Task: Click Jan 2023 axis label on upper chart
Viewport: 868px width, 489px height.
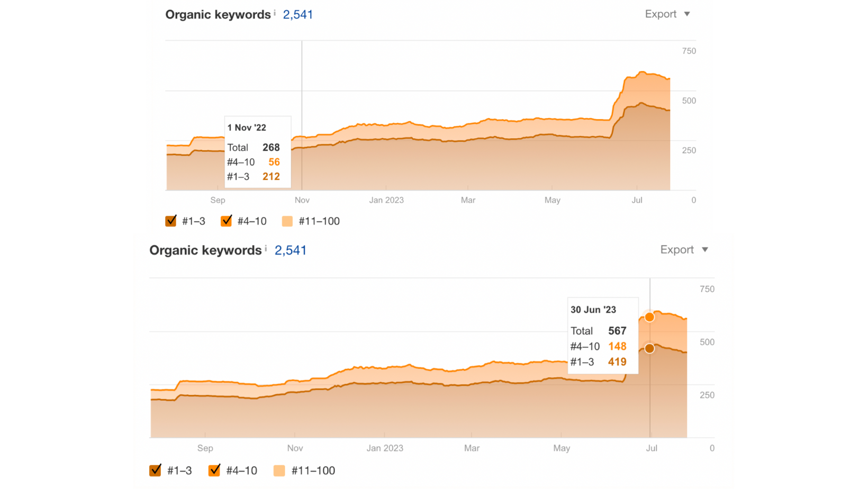Action: point(386,200)
